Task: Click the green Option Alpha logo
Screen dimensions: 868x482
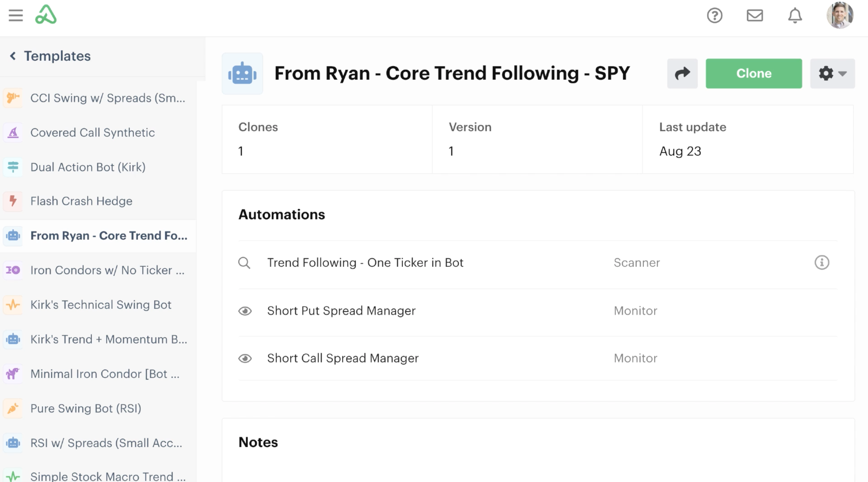Action: pyautogui.click(x=46, y=15)
